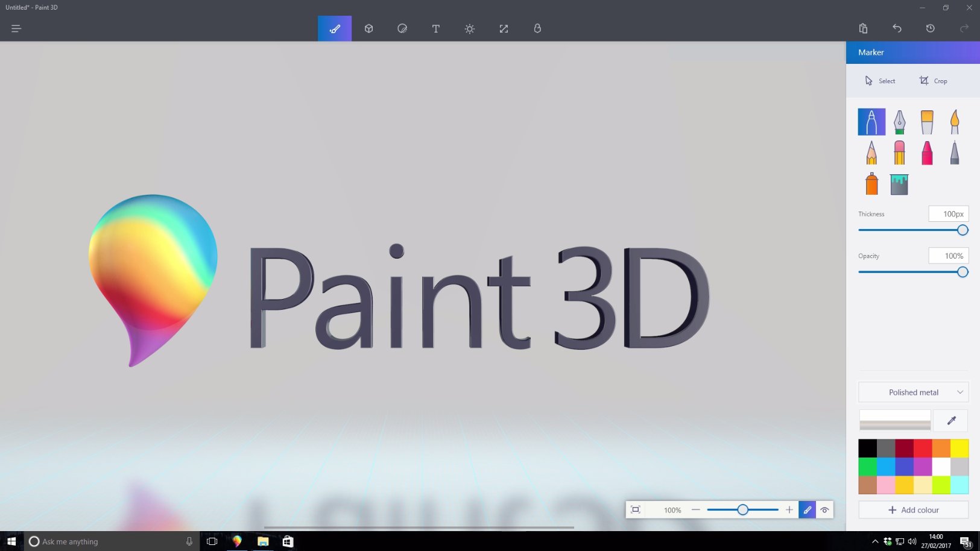The height and width of the screenshot is (551, 980).
Task: Choose the Select tool
Action: [880, 81]
